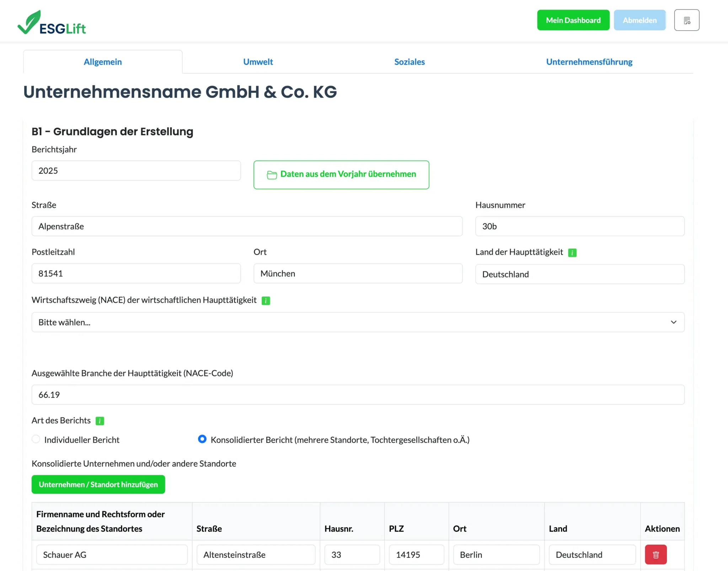The image size is (728, 571).
Task: Click the folder icon inside Vorjahr übernehmen button
Action: 272,175
